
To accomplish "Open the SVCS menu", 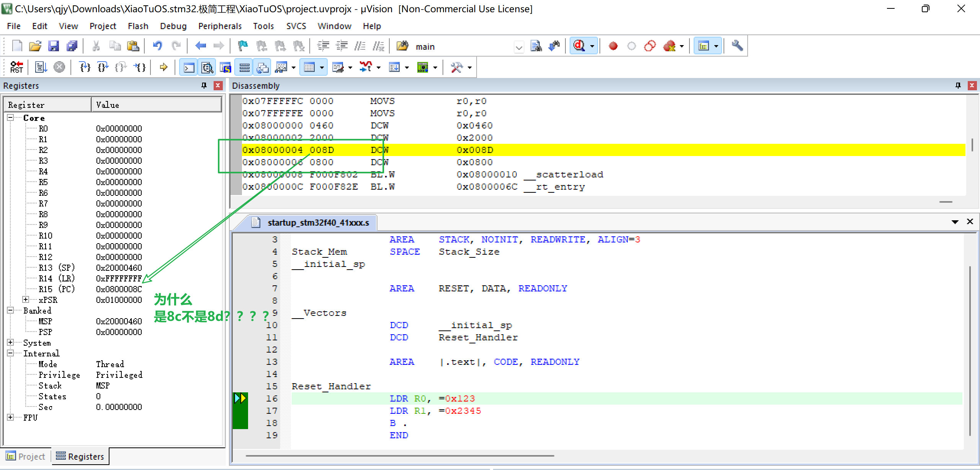I will (x=296, y=26).
